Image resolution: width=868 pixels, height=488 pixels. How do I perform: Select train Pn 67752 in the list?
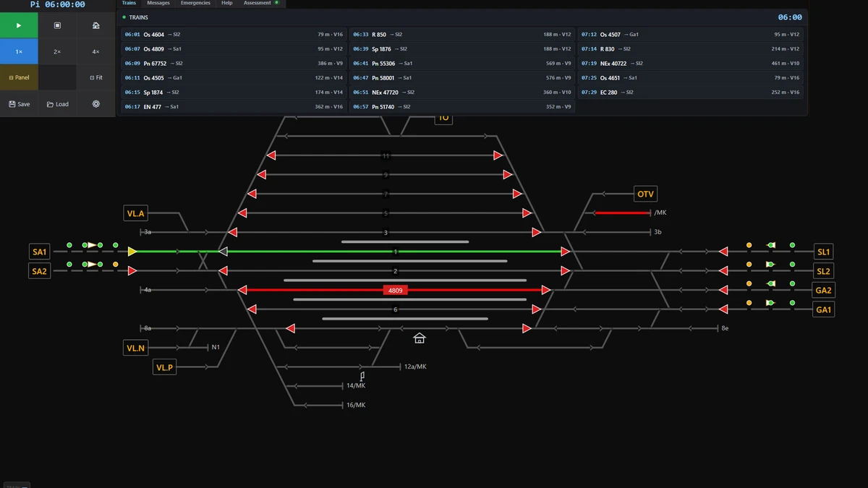point(234,63)
